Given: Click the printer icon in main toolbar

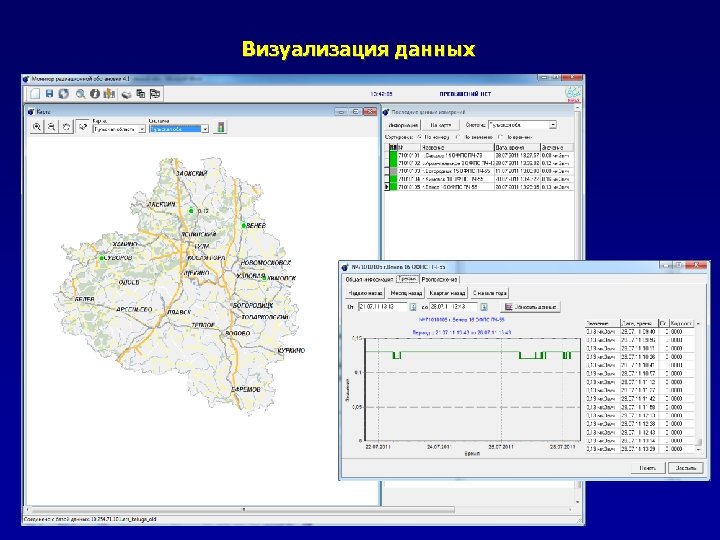Looking at the screenshot, I should click(126, 94).
